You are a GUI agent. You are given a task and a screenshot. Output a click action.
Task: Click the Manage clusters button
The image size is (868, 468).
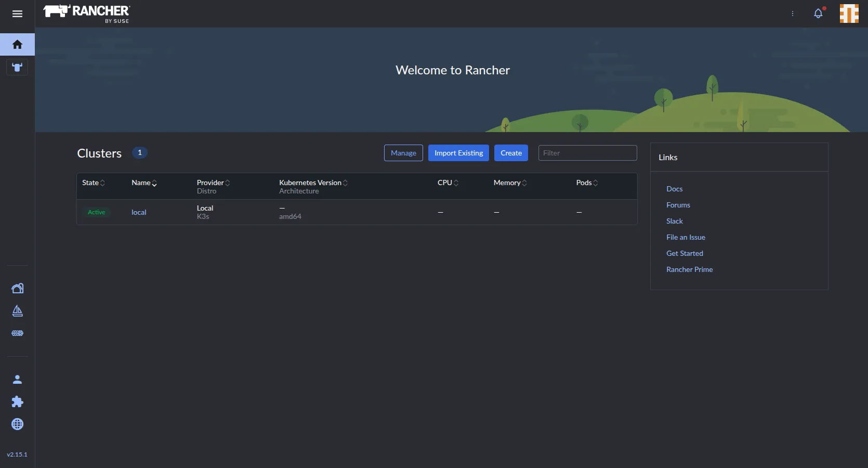click(x=403, y=153)
